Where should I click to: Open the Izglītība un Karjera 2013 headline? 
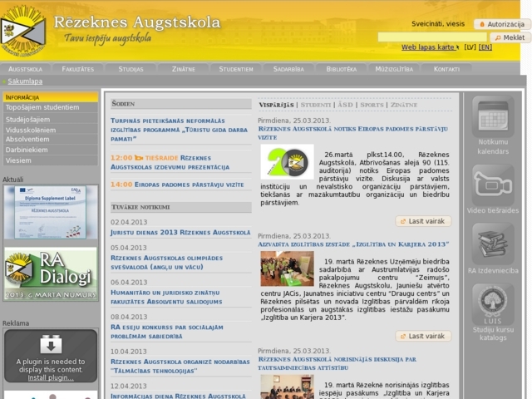click(353, 244)
